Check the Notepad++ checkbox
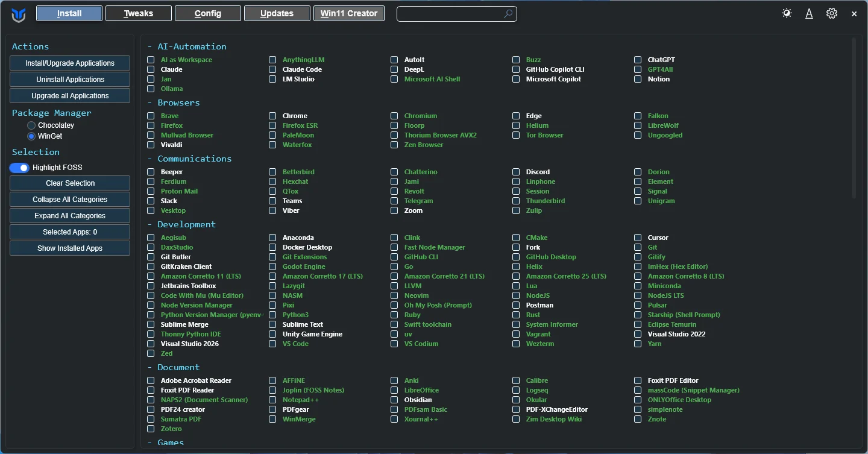 click(x=272, y=400)
